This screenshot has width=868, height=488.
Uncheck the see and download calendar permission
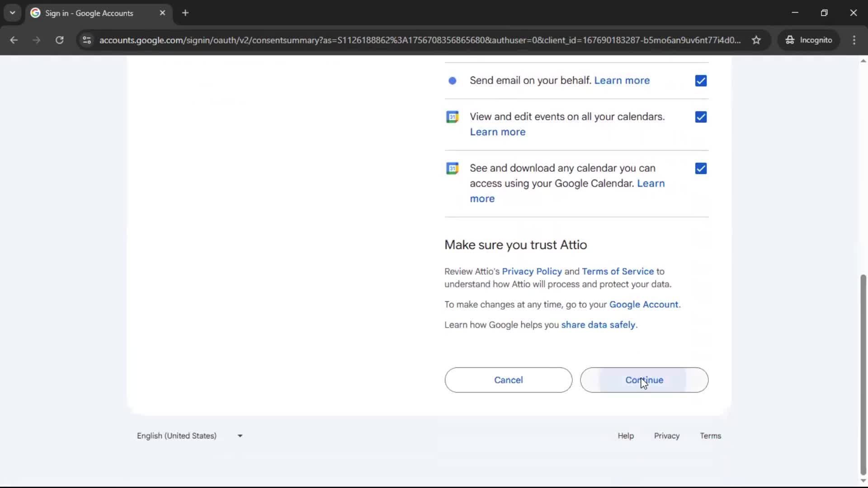click(700, 168)
